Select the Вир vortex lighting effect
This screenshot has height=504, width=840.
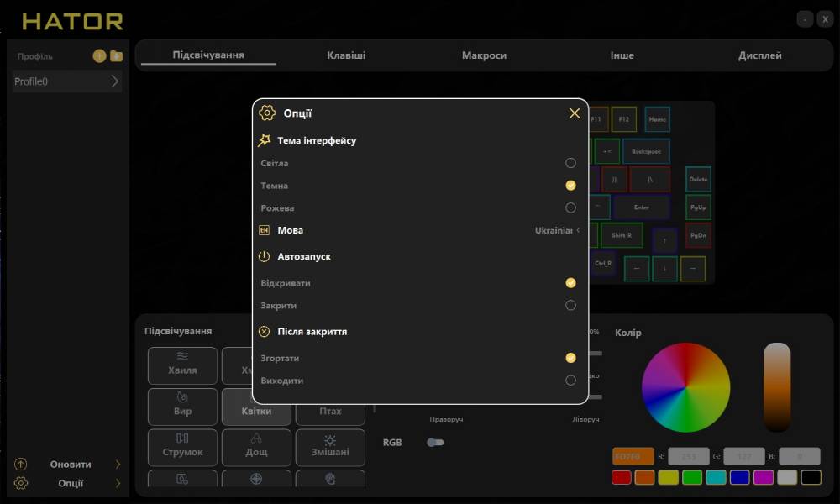pos(182,407)
